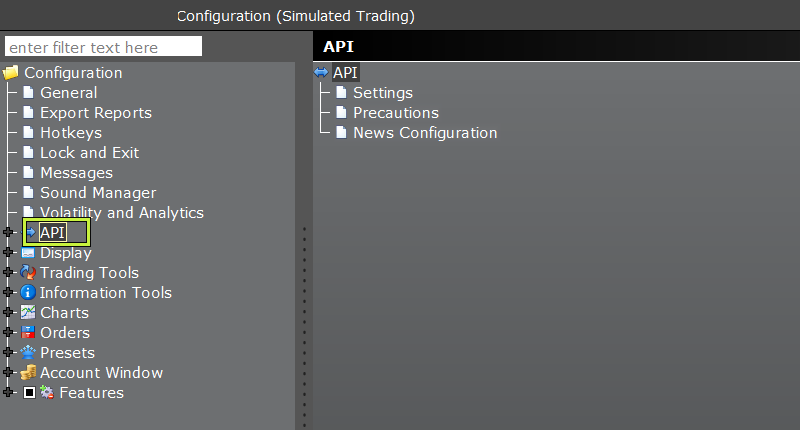Open Lock and Exit settings
Viewport: 800px width, 430px height.
89,153
